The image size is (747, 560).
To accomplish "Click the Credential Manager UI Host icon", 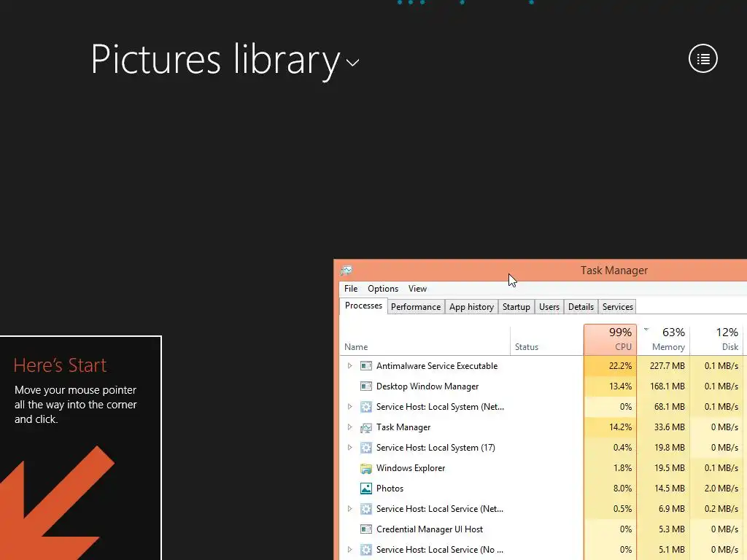I will point(366,529).
